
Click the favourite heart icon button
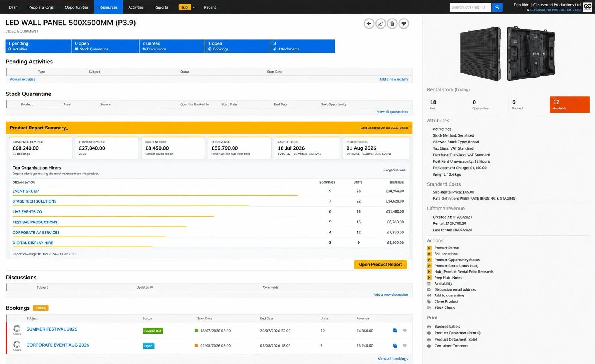pos(404,24)
